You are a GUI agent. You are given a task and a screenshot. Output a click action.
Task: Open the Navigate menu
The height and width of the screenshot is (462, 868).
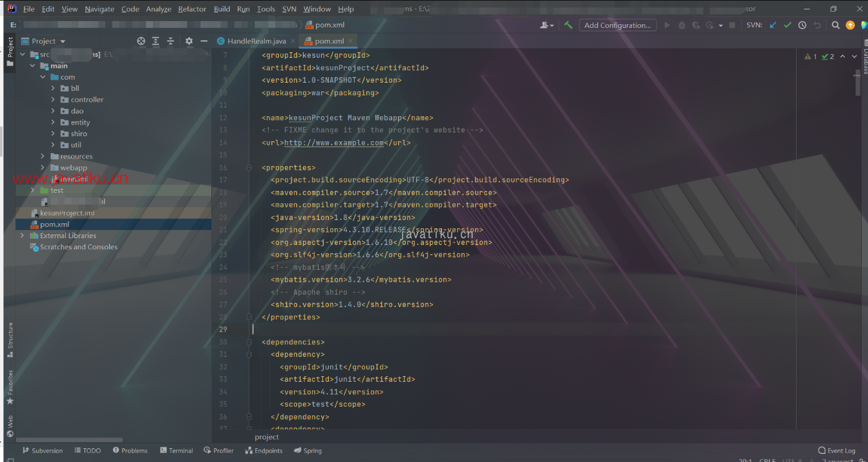pos(99,9)
